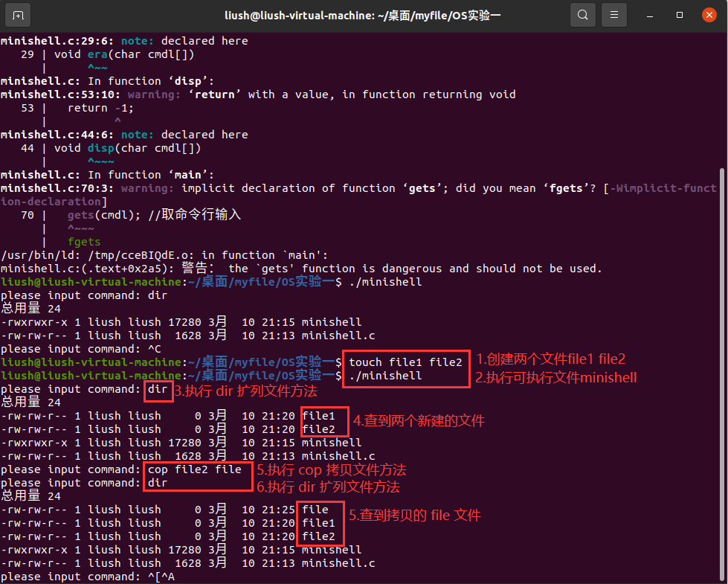
Task: Open the hamburger menu
Action: click(x=613, y=16)
